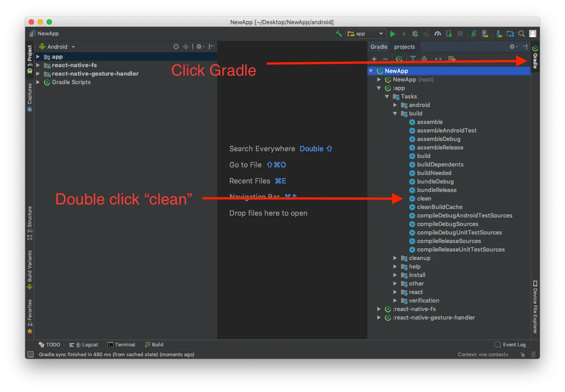This screenshot has width=565, height=392.
Task: Open the Build tool window
Action: coord(154,345)
